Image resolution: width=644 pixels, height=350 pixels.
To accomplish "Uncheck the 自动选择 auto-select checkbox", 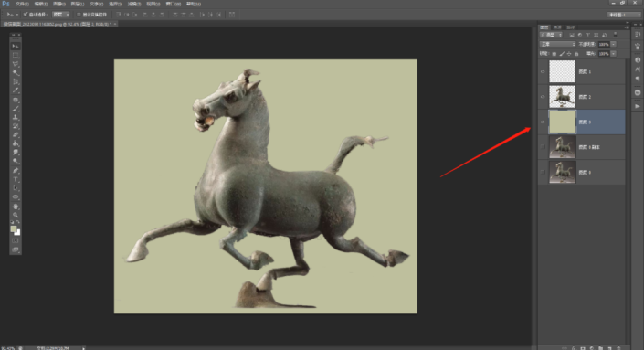I will point(26,15).
